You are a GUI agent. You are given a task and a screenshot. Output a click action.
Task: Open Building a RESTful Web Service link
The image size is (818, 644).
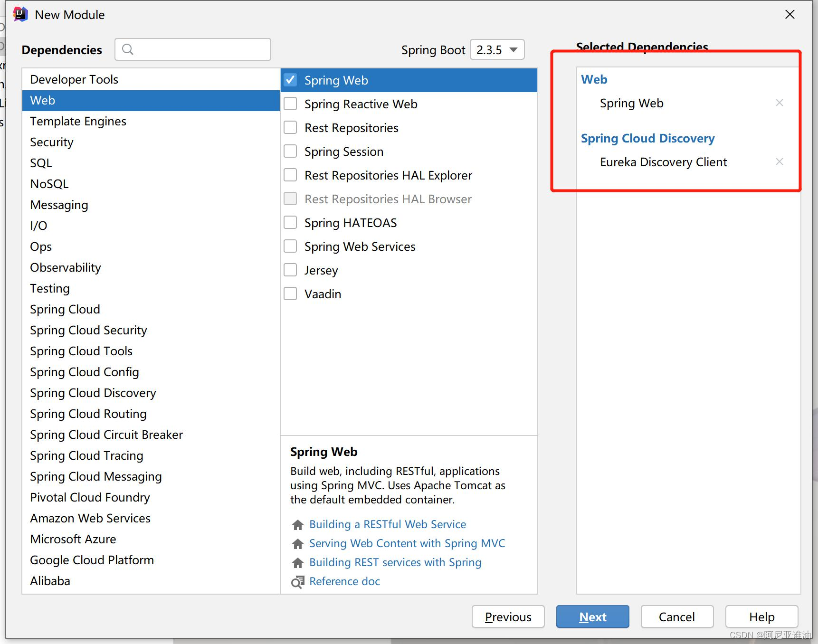pos(388,524)
